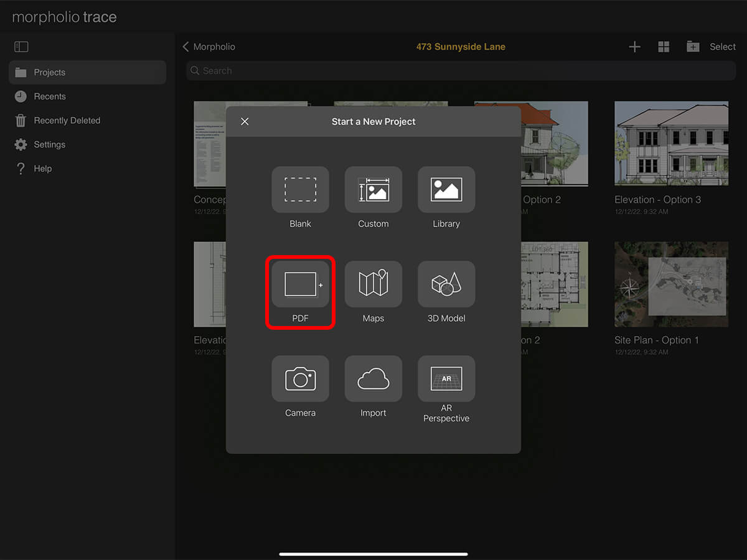
Task: Choose the Custom size project option
Action: [x=374, y=189]
